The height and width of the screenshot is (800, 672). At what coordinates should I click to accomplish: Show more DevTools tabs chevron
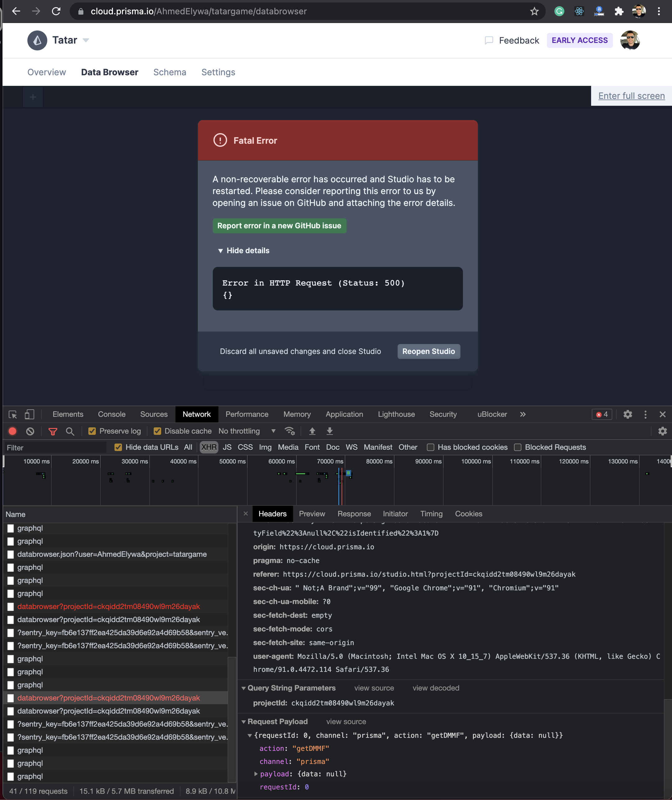[x=523, y=414]
